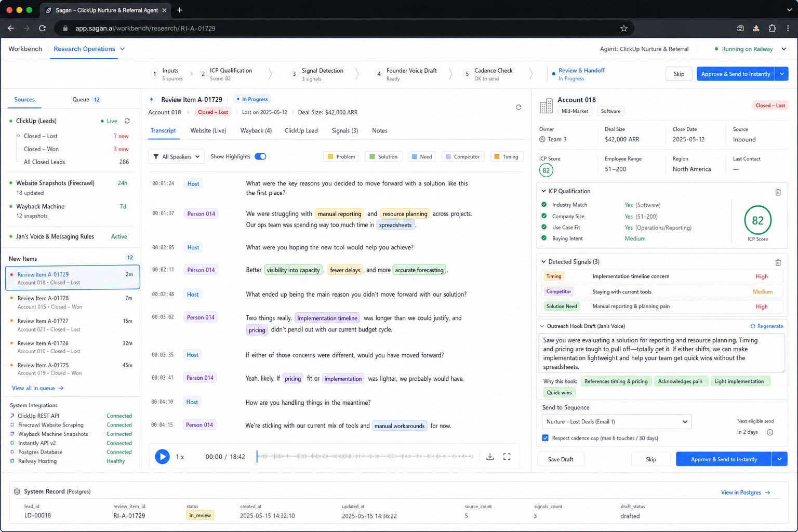Open View in Postgres link

tap(746, 493)
